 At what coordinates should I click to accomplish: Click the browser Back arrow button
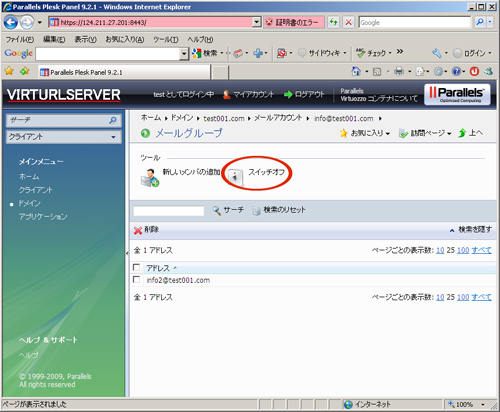click(x=11, y=22)
